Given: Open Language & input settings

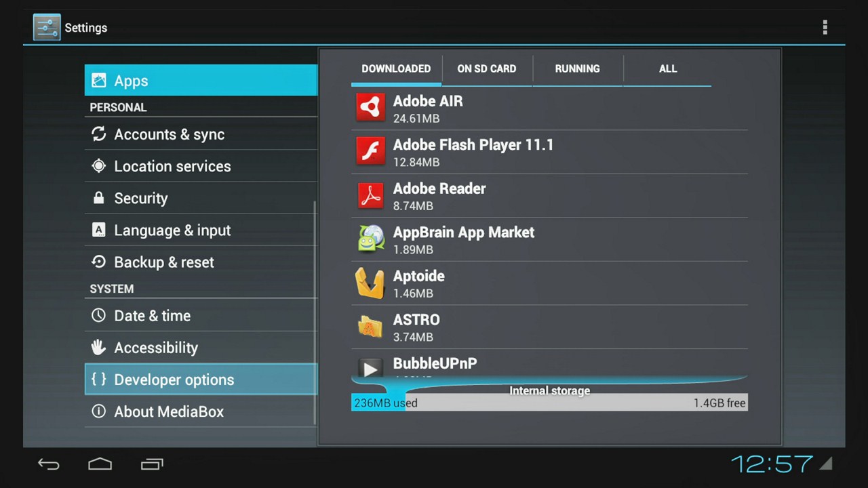Looking at the screenshot, I should (201, 230).
